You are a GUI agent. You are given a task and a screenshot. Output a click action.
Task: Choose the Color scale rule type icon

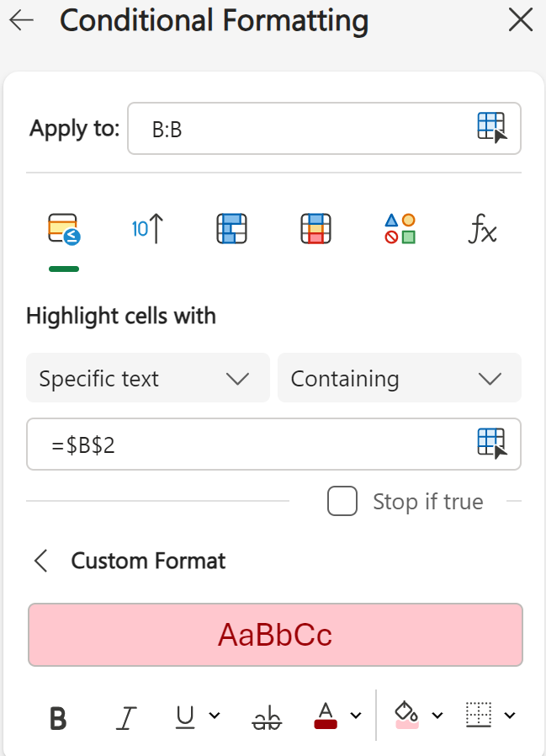click(315, 229)
